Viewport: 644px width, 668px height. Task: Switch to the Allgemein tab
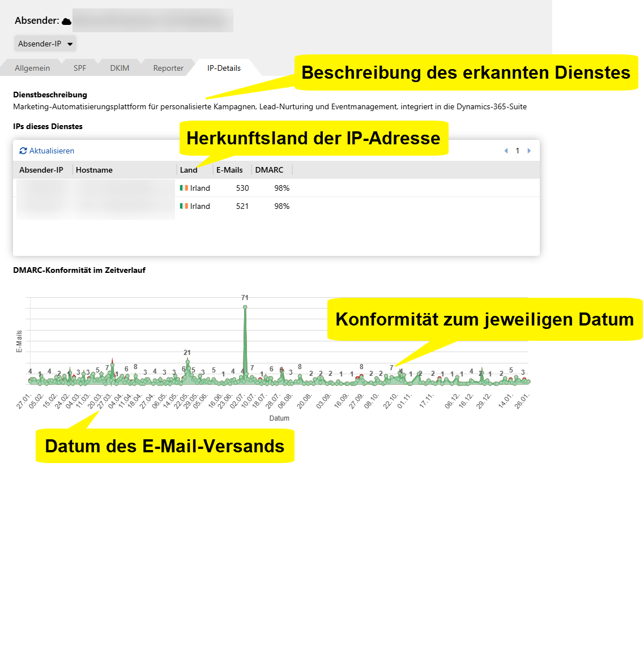coord(32,68)
